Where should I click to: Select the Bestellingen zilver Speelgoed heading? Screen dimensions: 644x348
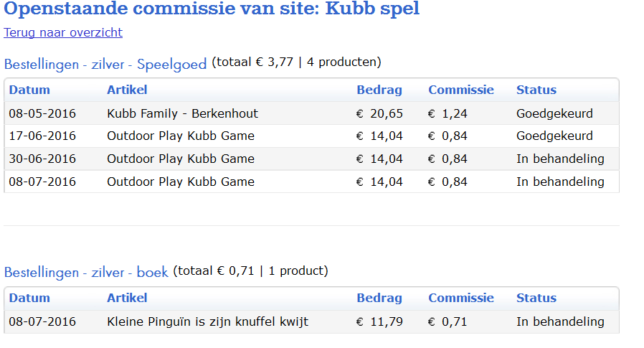(105, 64)
